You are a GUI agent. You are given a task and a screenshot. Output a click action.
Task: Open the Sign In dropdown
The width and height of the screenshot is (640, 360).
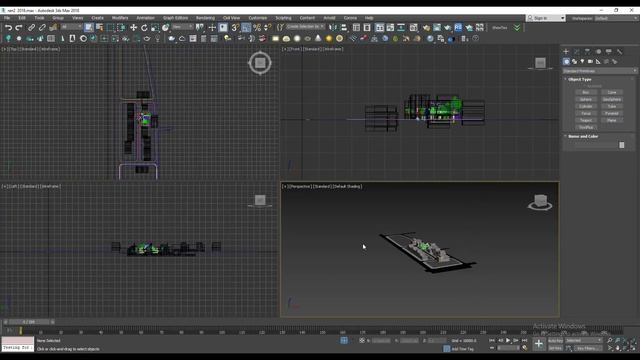[x=546, y=18]
